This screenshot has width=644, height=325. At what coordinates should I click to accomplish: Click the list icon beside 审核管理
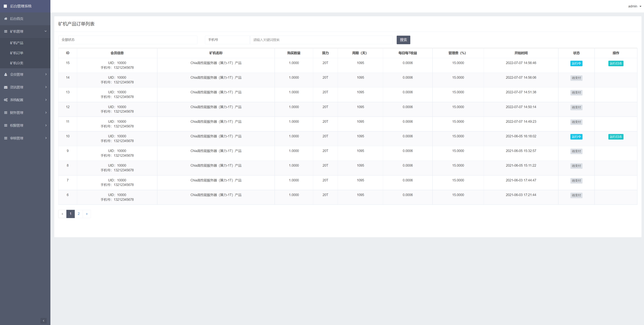pos(6,138)
